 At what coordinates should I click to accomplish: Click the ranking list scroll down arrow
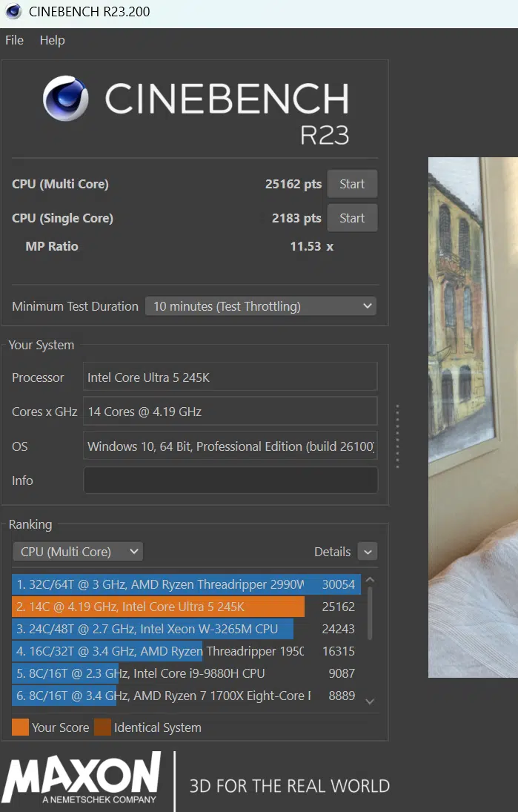(x=370, y=702)
